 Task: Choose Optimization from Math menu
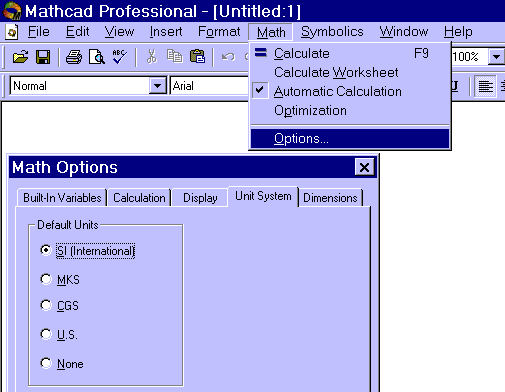pyautogui.click(x=350, y=110)
